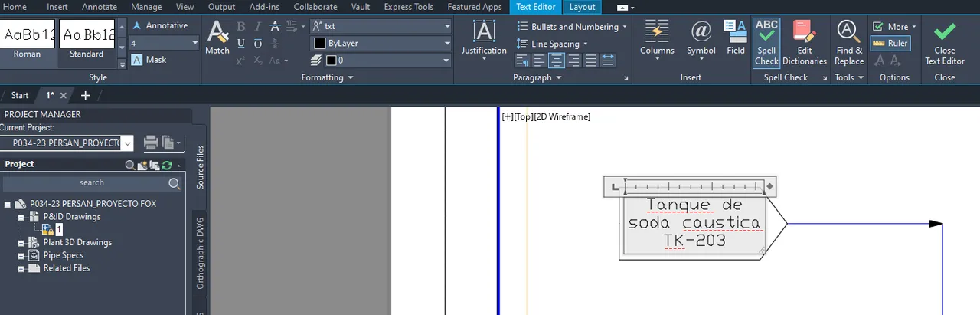
Task: Toggle the Ruler option
Action: (890, 44)
